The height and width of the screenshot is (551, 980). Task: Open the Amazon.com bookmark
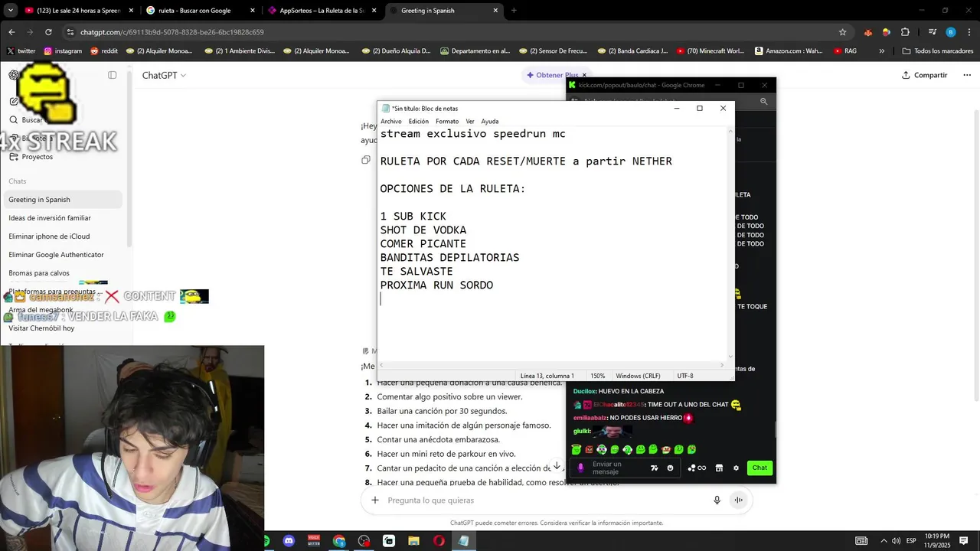point(789,51)
